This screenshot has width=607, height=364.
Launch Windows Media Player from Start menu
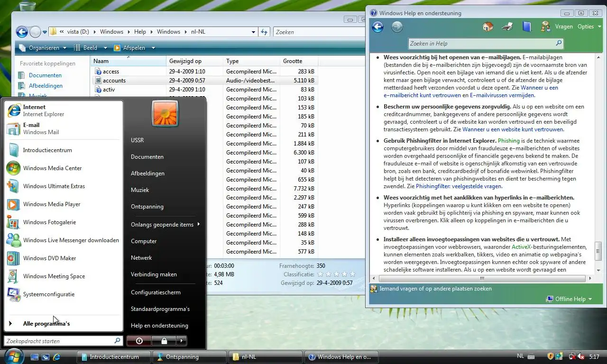pos(64,204)
